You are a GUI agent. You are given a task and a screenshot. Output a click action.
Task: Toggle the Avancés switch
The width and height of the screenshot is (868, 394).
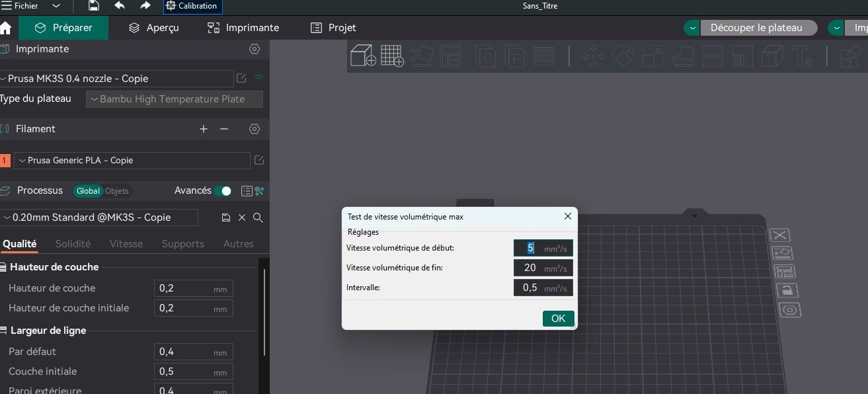pyautogui.click(x=223, y=191)
